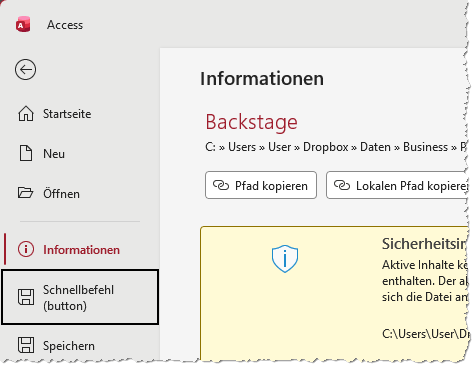This screenshot has width=474, height=368.
Task: Click the back arrow to leave Backstage
Action: click(x=25, y=70)
